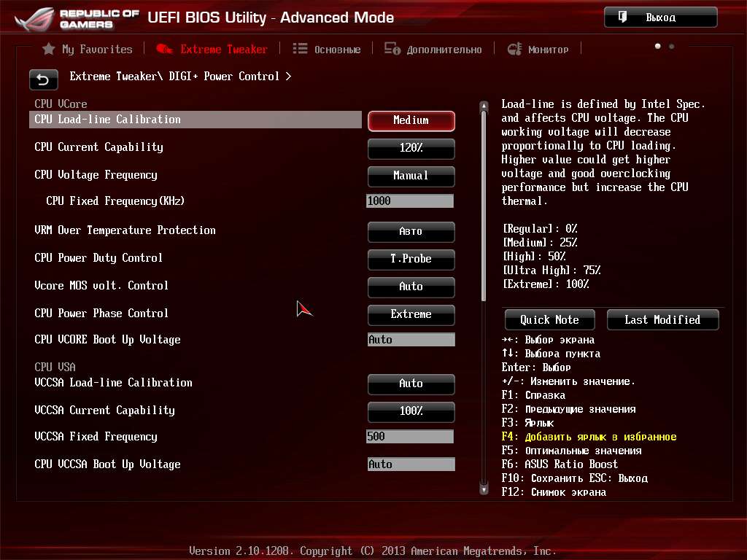The width and height of the screenshot is (747, 560).
Task: Click the Выход exit button
Action: tap(661, 17)
